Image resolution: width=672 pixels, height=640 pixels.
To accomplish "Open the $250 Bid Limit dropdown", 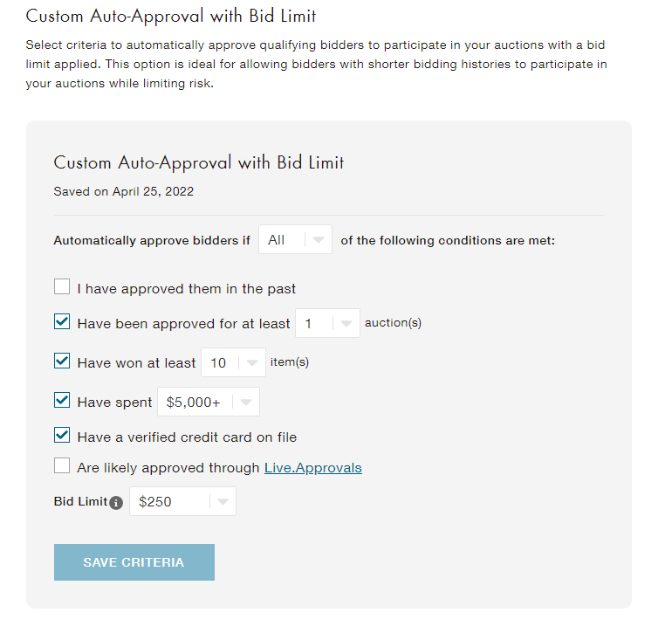I will click(x=182, y=501).
